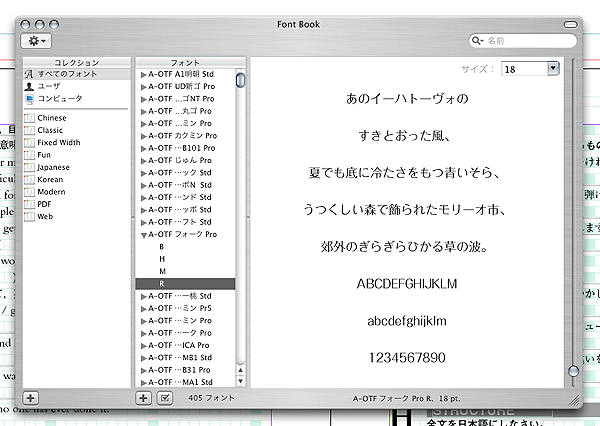Click the Fixed Width collection icon
600x426 pixels.
point(29,142)
